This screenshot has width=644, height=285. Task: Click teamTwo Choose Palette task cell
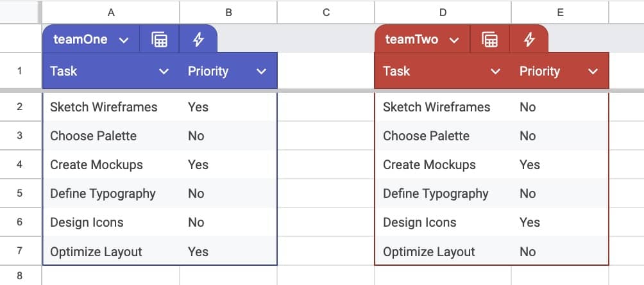pos(426,136)
